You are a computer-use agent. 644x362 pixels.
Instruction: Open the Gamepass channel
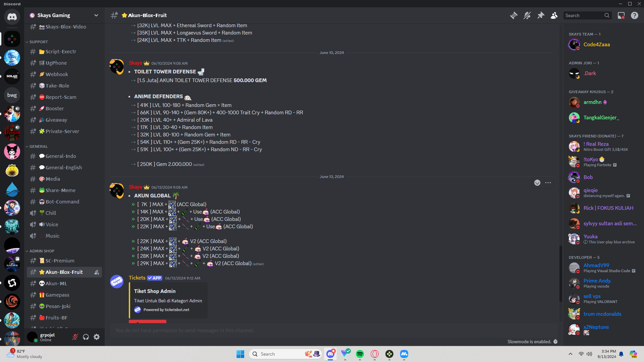click(64, 295)
